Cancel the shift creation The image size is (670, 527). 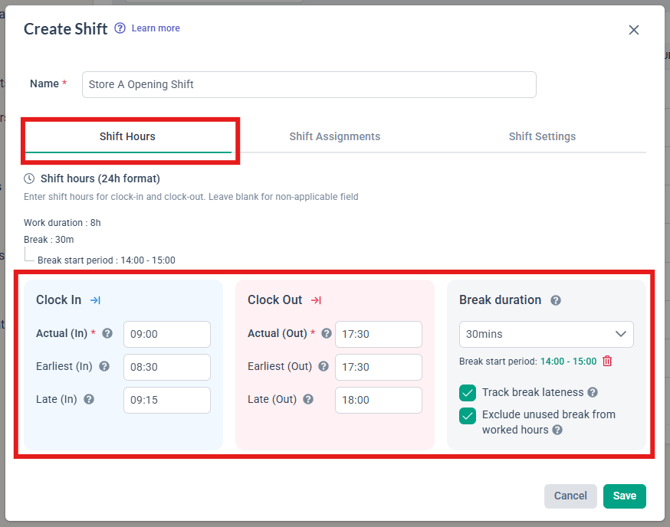[x=570, y=496]
